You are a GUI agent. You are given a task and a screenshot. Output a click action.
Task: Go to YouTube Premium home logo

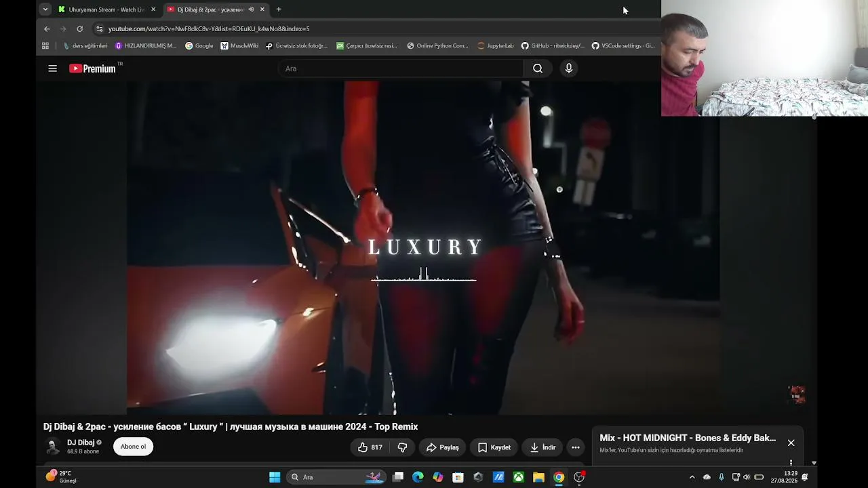pos(93,68)
